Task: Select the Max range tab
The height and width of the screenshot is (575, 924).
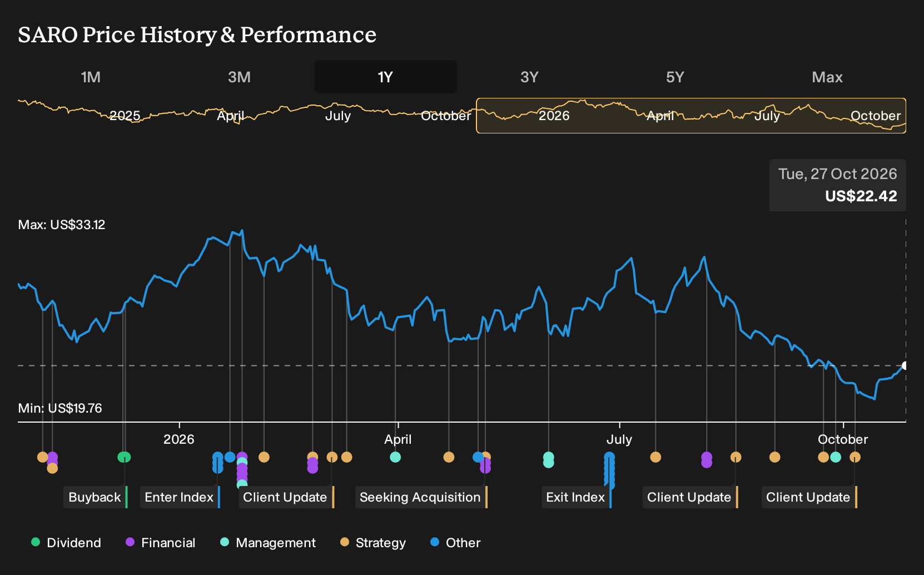Action: pos(827,77)
